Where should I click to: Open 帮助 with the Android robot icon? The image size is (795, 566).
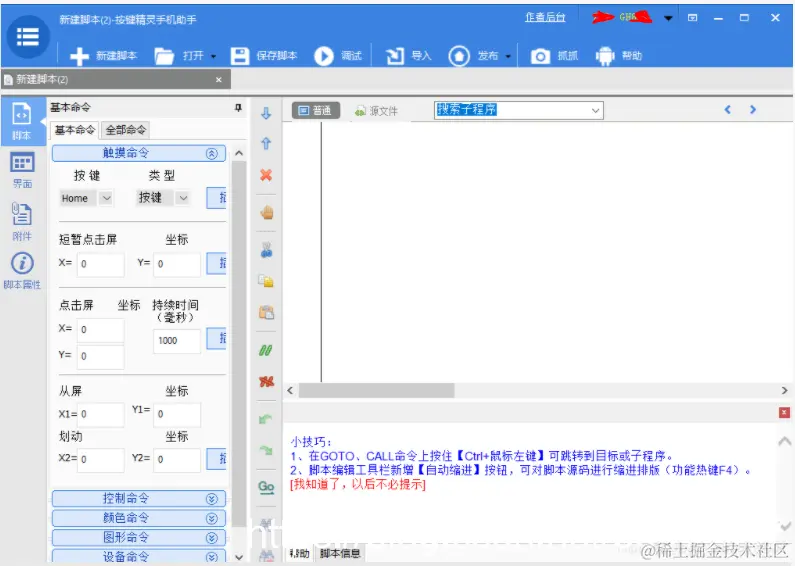(605, 56)
